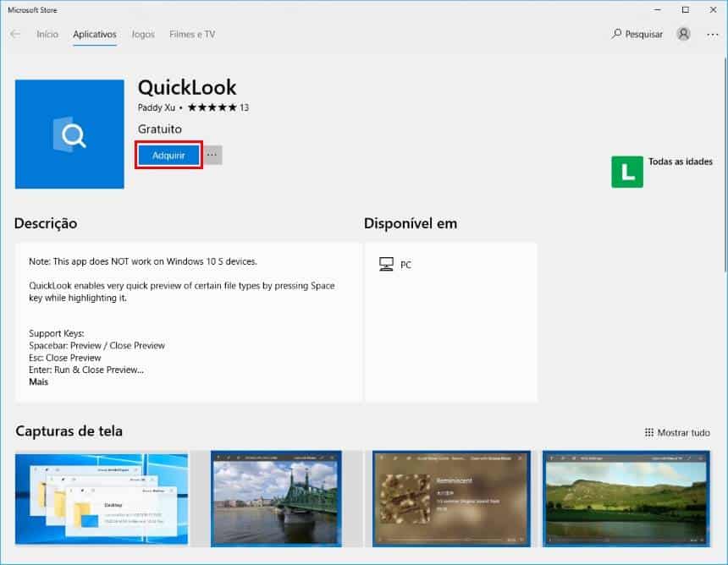Click Mostrar tudo for screenshots
The image size is (728, 565).
677,432
